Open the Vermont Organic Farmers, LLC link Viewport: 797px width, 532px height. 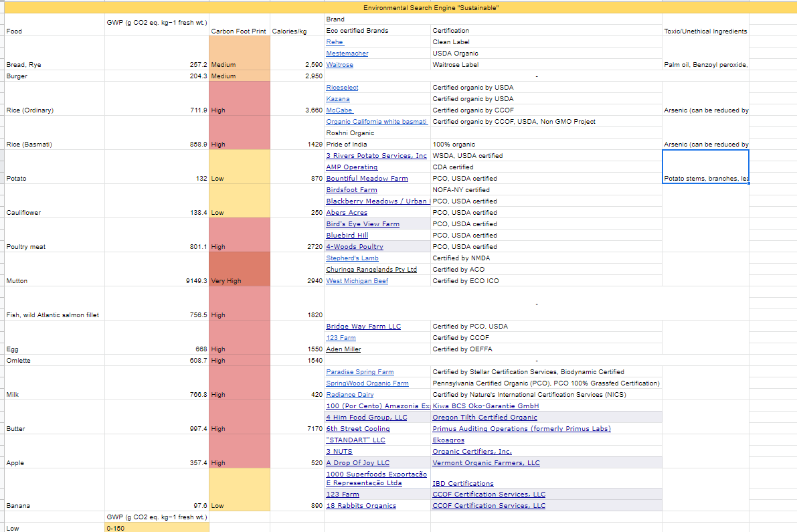486,463
